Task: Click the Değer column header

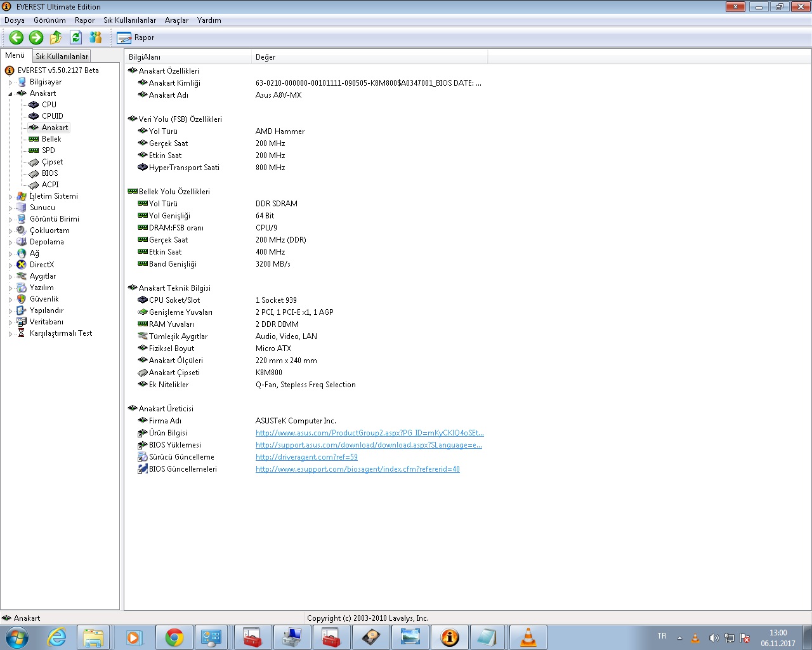Action: tap(265, 57)
